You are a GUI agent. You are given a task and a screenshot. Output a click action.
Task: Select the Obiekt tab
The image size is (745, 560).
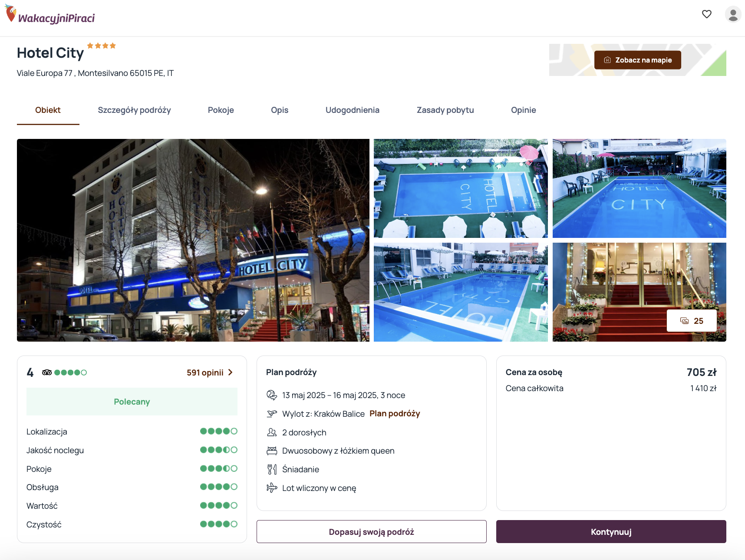click(x=48, y=110)
